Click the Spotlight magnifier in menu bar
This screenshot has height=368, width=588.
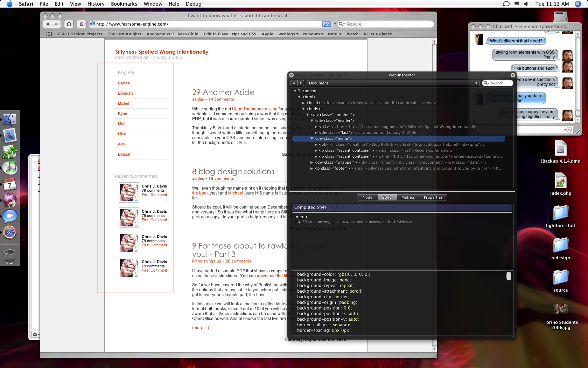tap(578, 4)
